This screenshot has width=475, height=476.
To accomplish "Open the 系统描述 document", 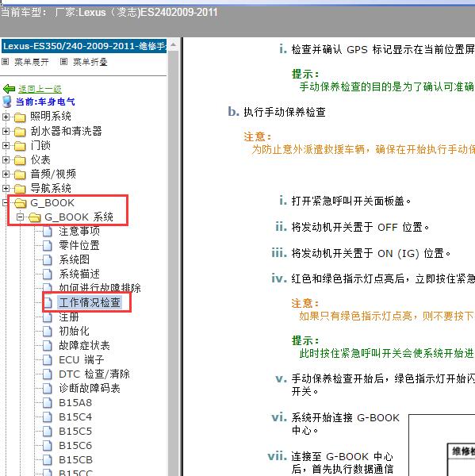I will pyautogui.click(x=79, y=274).
